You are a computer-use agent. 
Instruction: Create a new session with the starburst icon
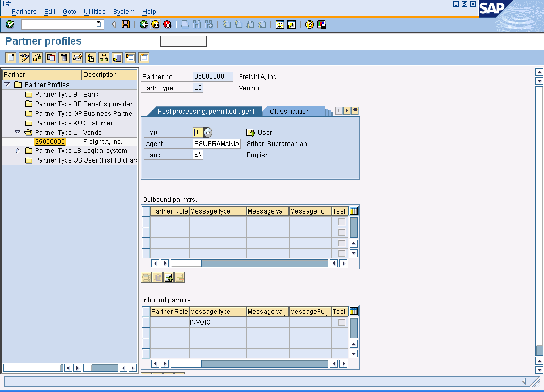[279, 24]
